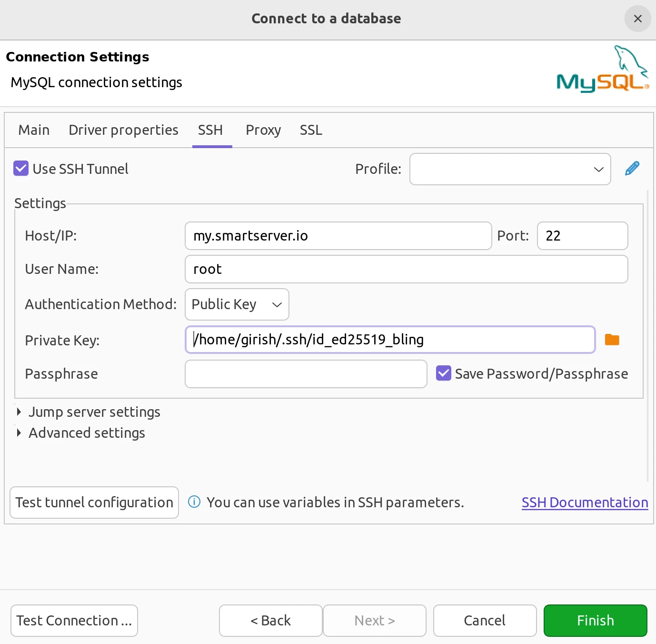The width and height of the screenshot is (656, 644).
Task: Open the Profile edit pencil icon
Action: [x=632, y=169]
